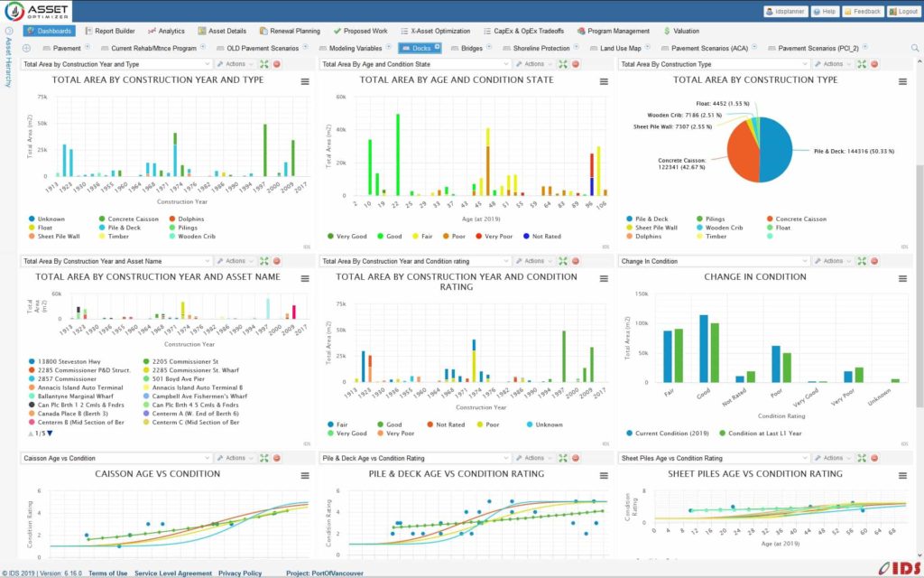Remove the Total Area By Age and Condition State panel
The height and width of the screenshot is (578, 924).
576,64
